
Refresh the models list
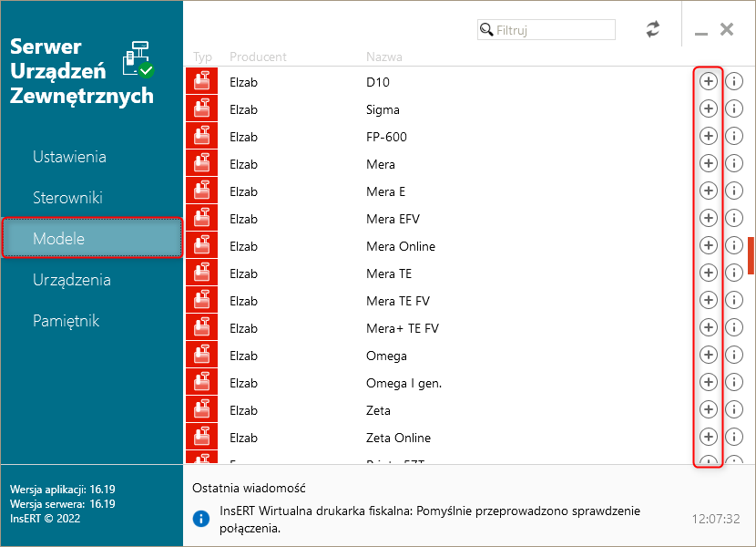653,29
